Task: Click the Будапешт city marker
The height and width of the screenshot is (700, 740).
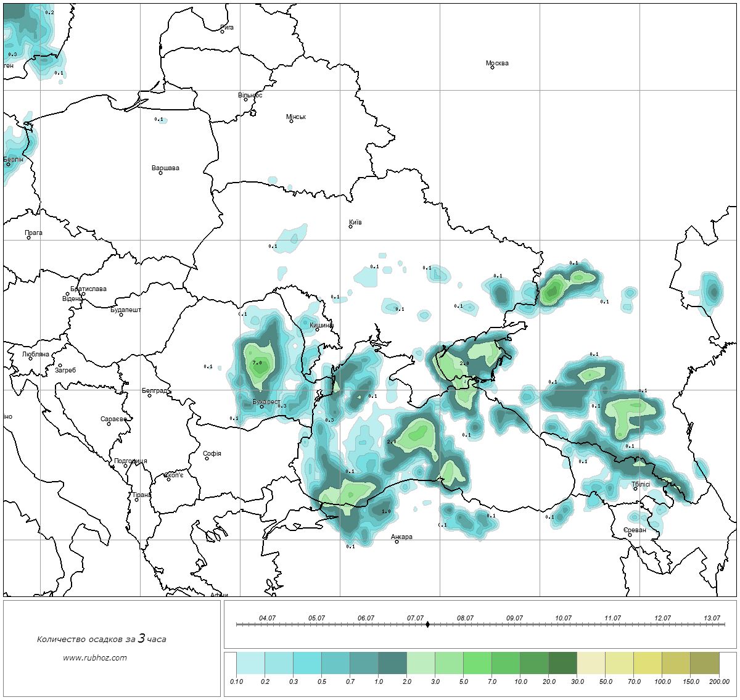Action: [121, 315]
